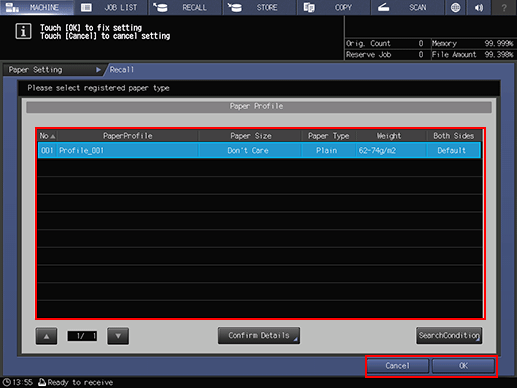This screenshot has height=388, width=517.
Task: Open SearchCondition options
Action: [x=449, y=335]
